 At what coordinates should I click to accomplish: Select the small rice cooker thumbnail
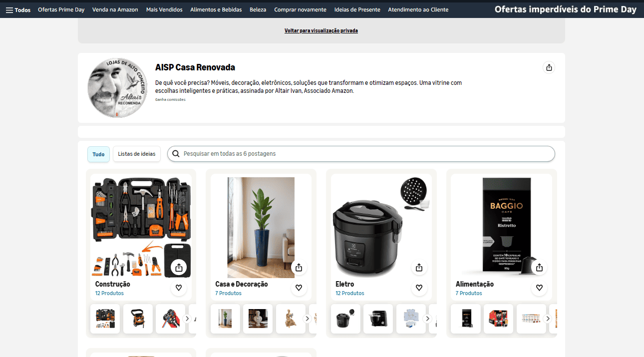(x=345, y=319)
